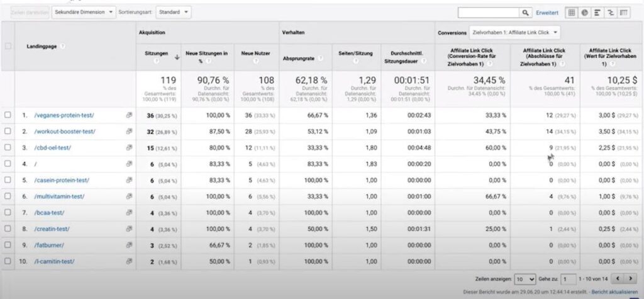Screen dimensions: 644x299
Task: Sort by the Absprungrate column header
Action: [298, 58]
